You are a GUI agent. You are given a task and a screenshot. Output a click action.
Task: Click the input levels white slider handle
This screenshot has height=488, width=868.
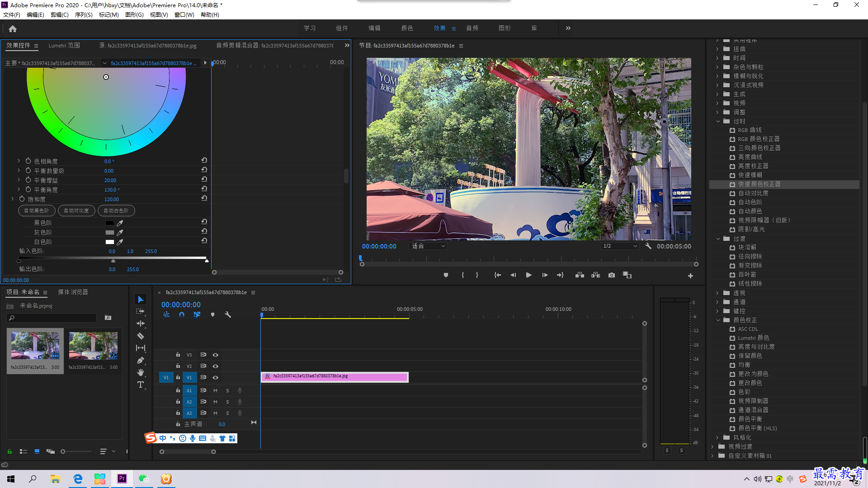(x=207, y=261)
